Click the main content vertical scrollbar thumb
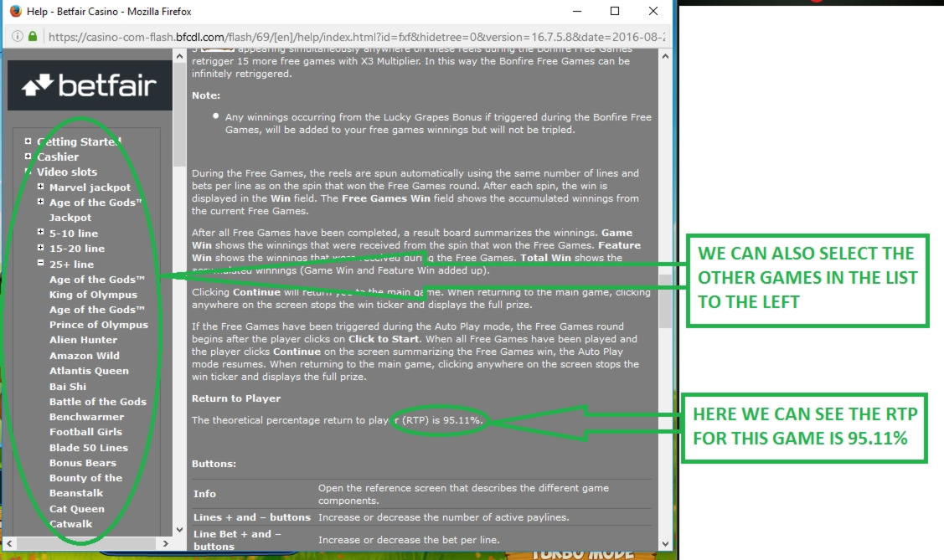Screen dimensions: 944x560 [665, 301]
